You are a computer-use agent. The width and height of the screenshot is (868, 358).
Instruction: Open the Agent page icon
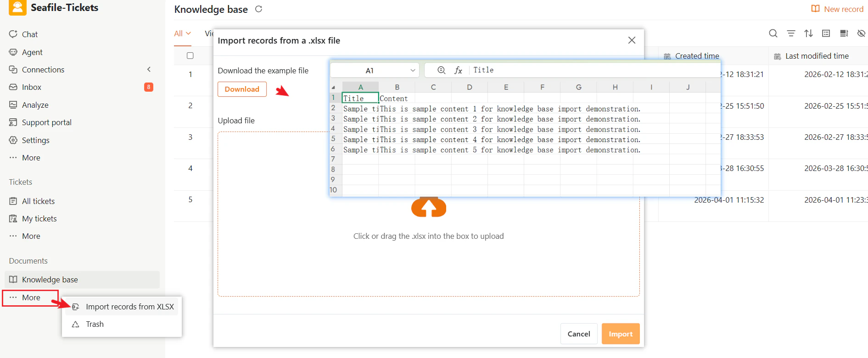pyautogui.click(x=13, y=52)
